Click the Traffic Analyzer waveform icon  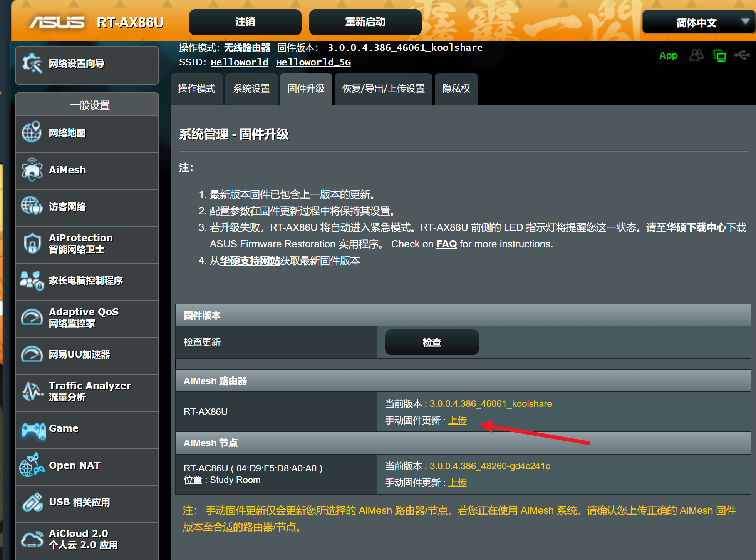tap(32, 391)
